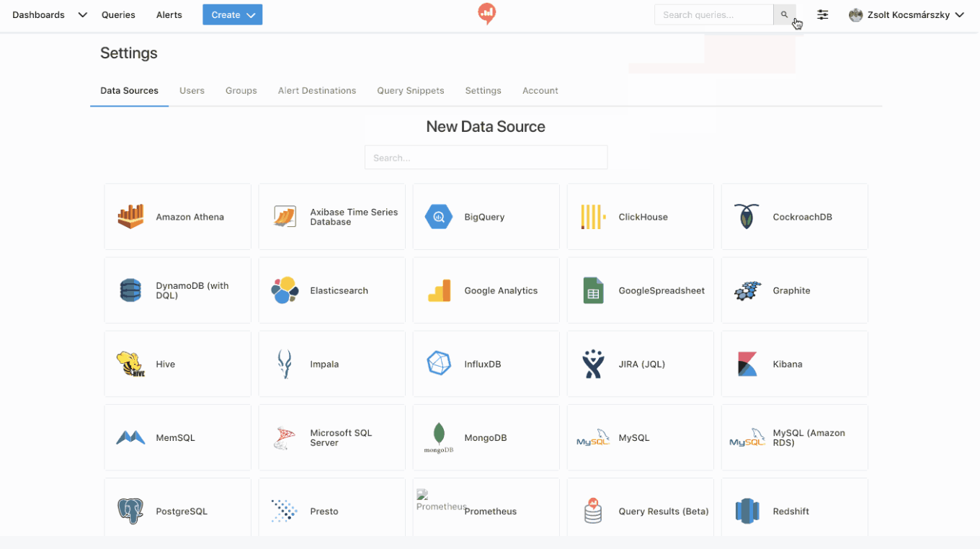Image resolution: width=980 pixels, height=549 pixels.
Task: Click the Impala antelope icon
Action: coord(285,364)
